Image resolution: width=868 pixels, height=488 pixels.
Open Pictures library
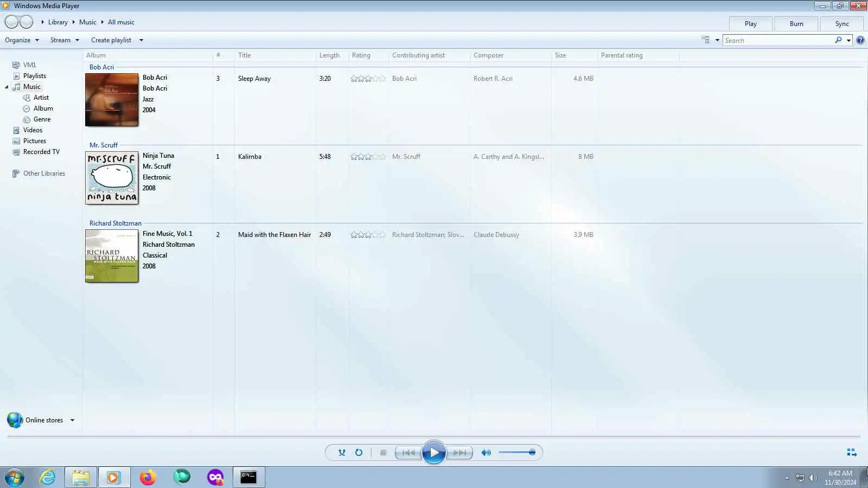[29, 141]
